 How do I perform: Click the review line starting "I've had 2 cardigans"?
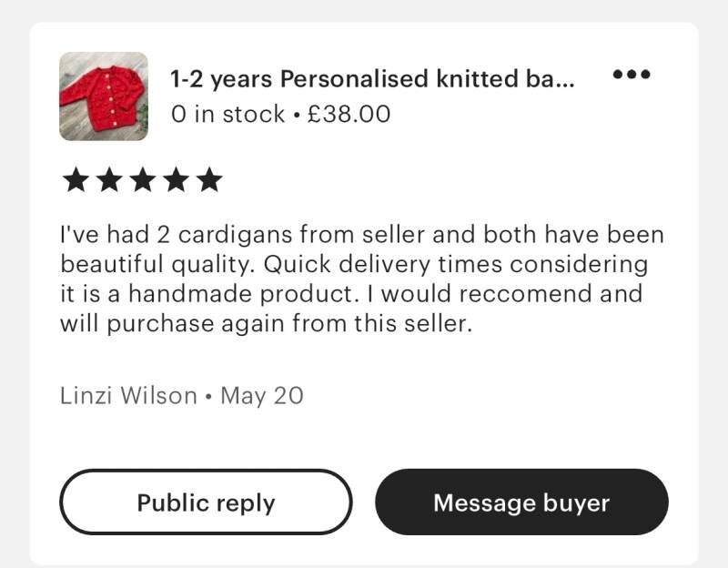click(361, 236)
